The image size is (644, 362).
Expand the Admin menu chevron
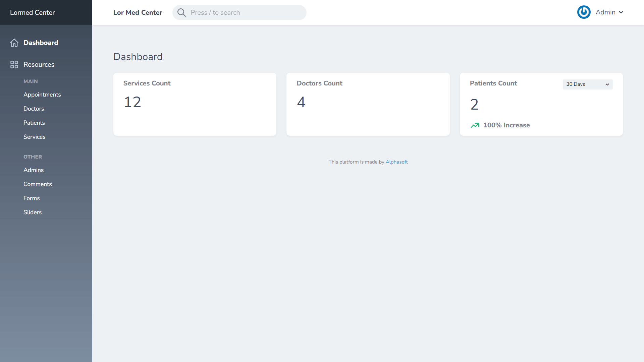coord(621,12)
